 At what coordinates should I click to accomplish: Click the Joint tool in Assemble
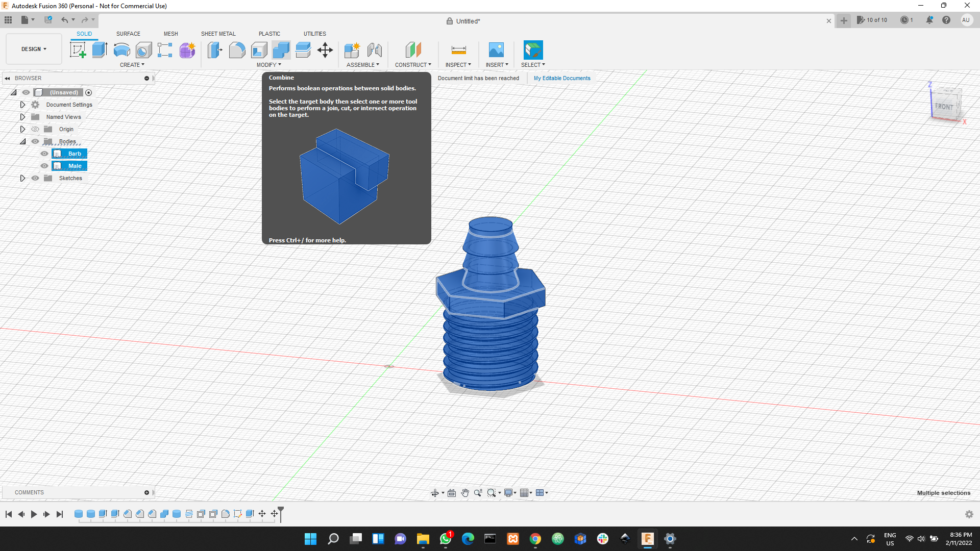click(x=374, y=49)
